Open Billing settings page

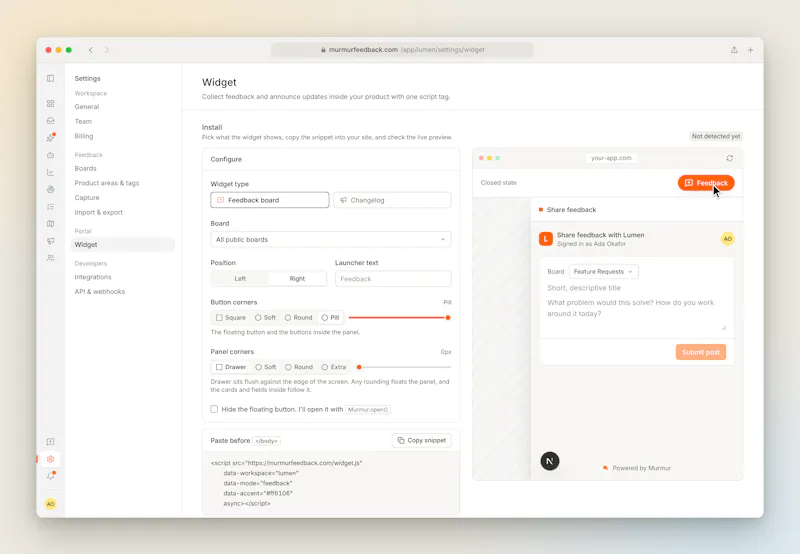tap(84, 136)
